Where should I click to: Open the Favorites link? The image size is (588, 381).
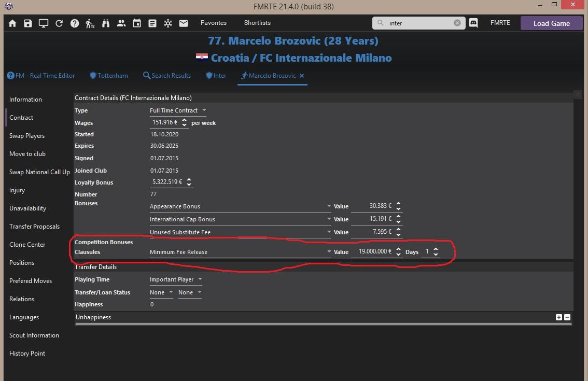point(214,23)
